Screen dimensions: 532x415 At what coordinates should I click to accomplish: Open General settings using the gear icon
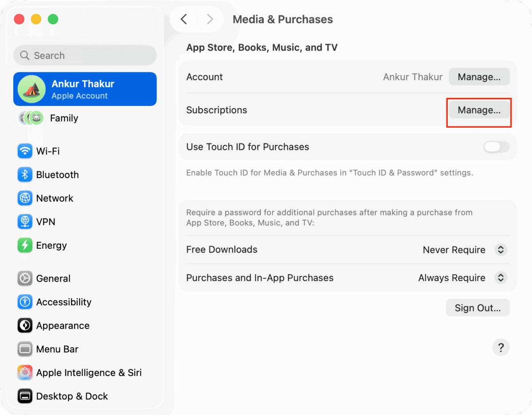(x=25, y=278)
